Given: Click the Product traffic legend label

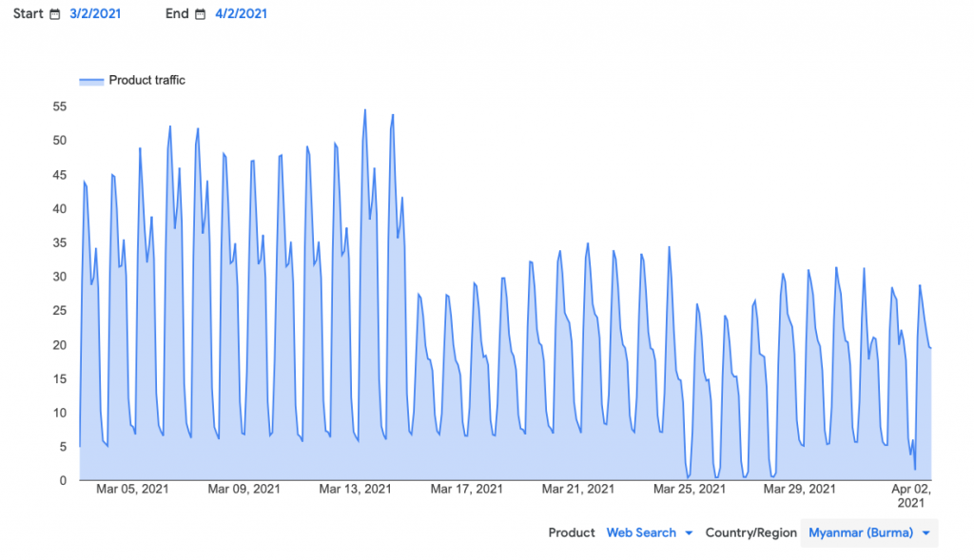Looking at the screenshot, I should [146, 80].
